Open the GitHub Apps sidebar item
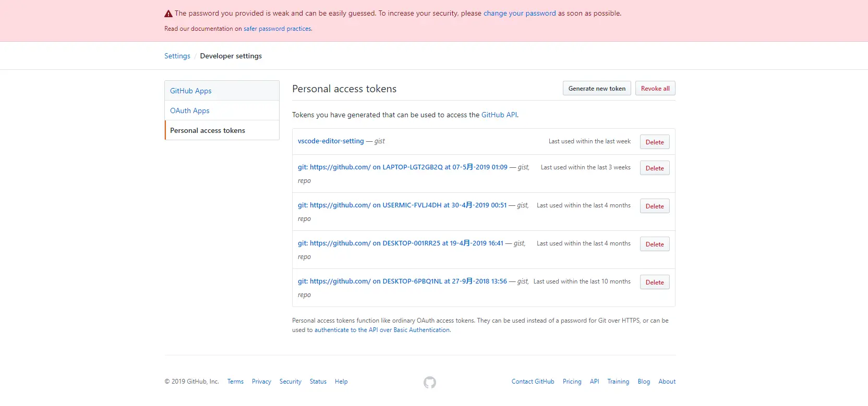868x406 pixels. pyautogui.click(x=191, y=91)
